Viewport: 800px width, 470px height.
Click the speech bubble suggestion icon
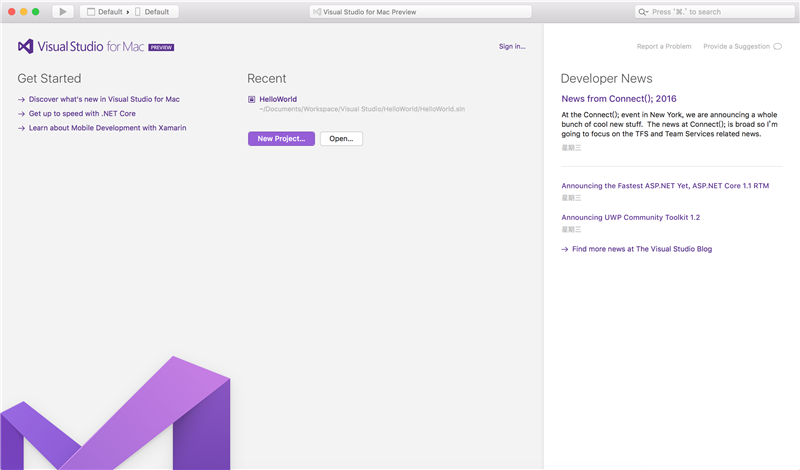point(778,46)
